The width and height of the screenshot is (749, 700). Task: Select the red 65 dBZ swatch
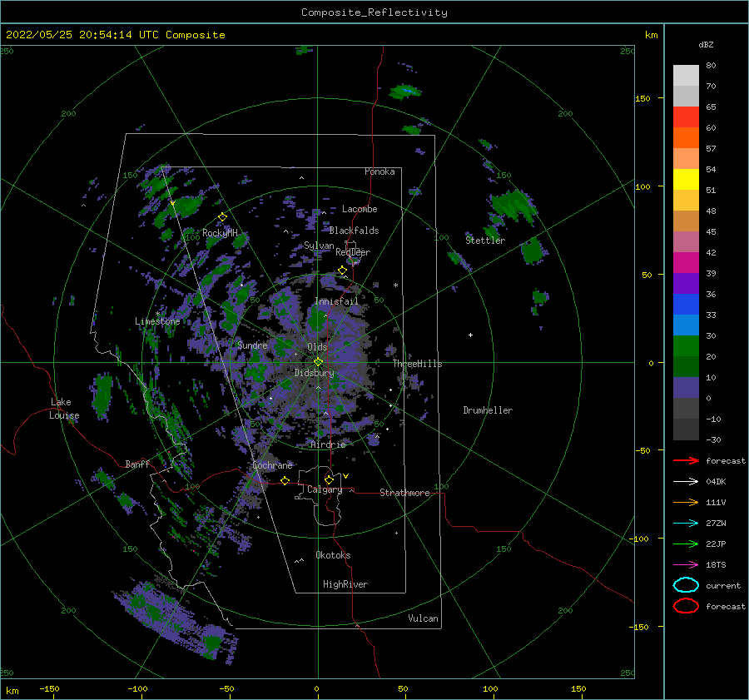(x=686, y=117)
